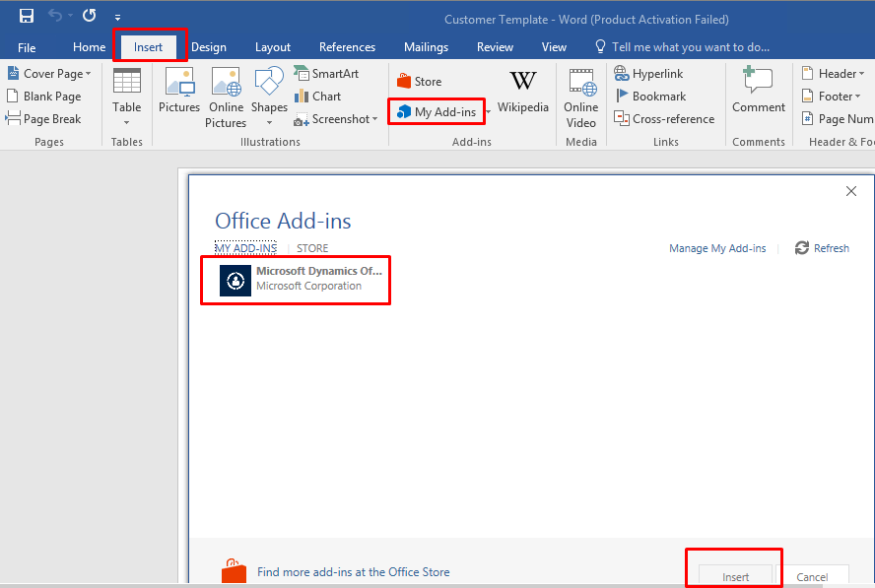Open the Table insert dropdown
The image size is (875, 588).
coord(127,98)
